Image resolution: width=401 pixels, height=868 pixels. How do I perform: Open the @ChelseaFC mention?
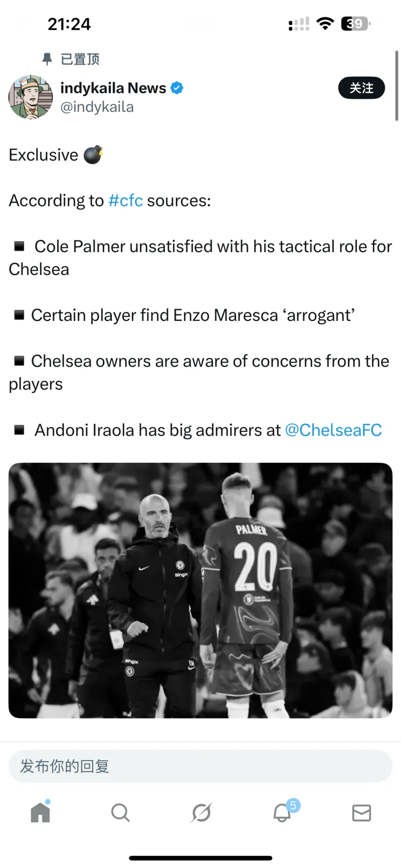point(333,430)
